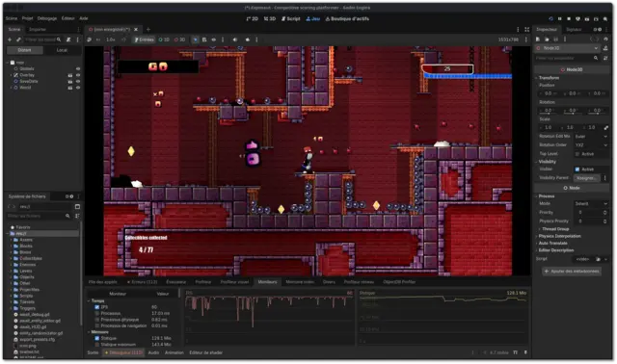Screen dimensions: 617x364
Task: Open Rotation Order YXZ dropdown
Action: (x=591, y=145)
